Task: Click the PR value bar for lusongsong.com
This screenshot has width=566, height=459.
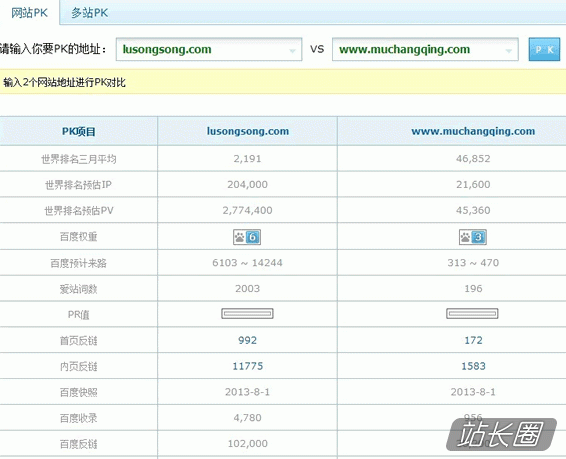Action: (x=247, y=314)
